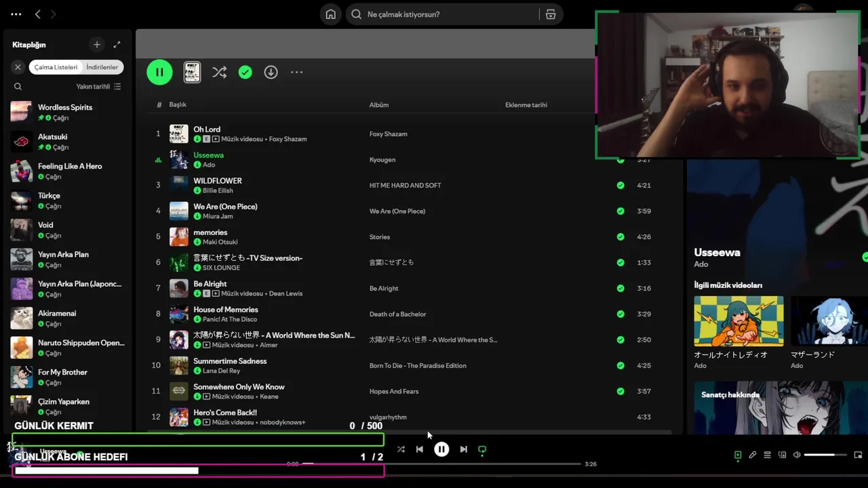Toggle saved checkmark for Be Alright

pyautogui.click(x=620, y=288)
